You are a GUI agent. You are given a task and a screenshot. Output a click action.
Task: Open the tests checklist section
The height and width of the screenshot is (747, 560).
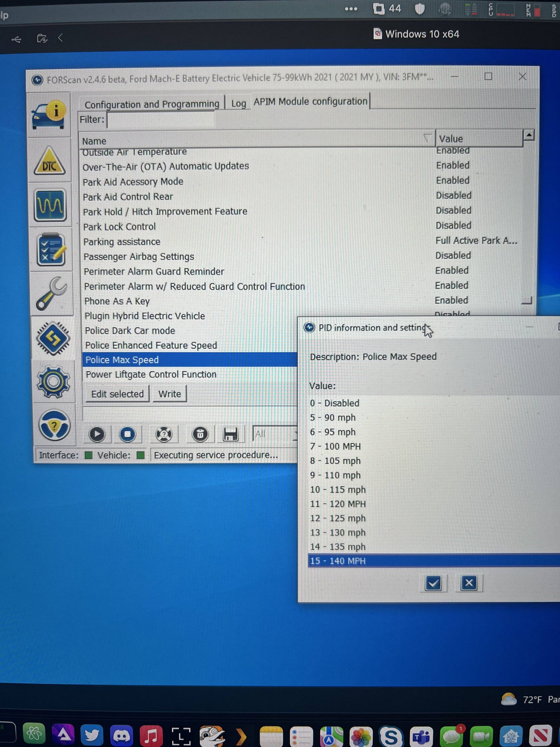tap(51, 249)
